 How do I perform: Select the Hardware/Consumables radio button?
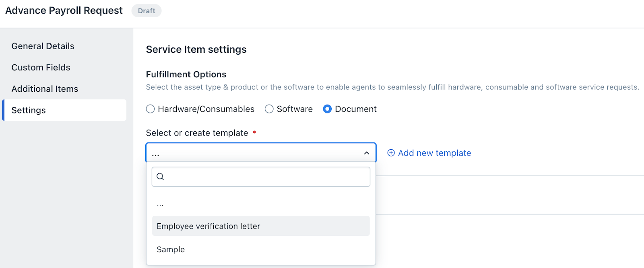151,109
